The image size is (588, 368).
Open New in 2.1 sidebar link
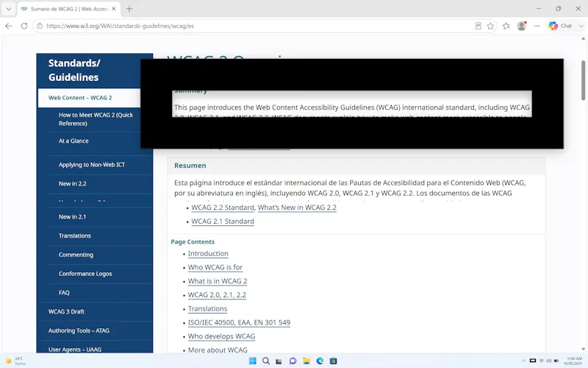[72, 216]
